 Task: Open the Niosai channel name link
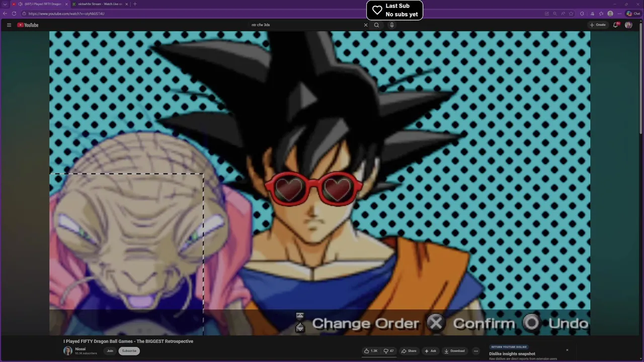pos(80,349)
